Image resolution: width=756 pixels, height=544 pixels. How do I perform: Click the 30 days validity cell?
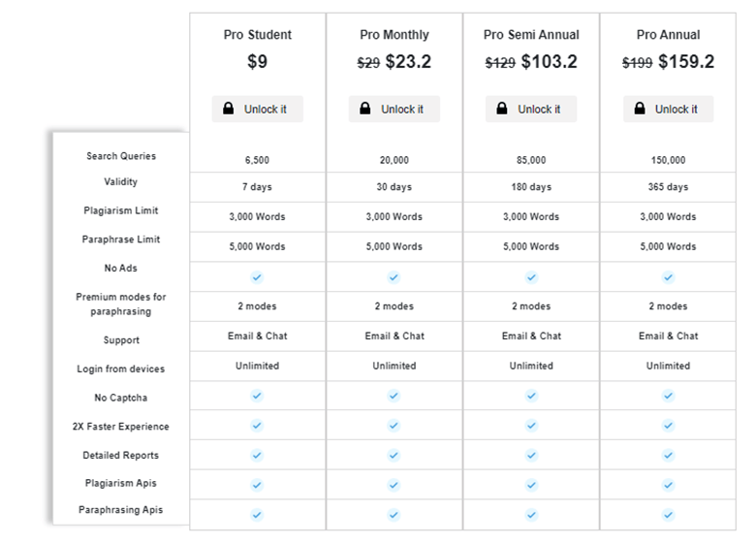click(394, 187)
